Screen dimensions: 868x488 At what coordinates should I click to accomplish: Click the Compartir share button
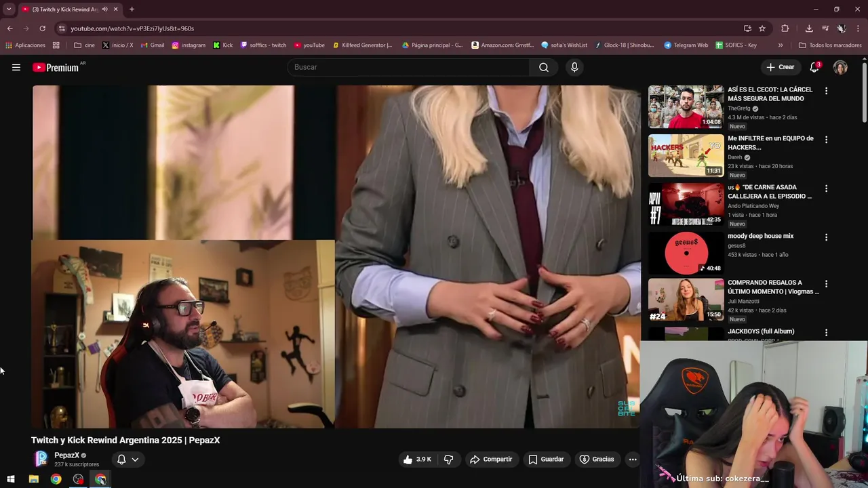click(491, 459)
